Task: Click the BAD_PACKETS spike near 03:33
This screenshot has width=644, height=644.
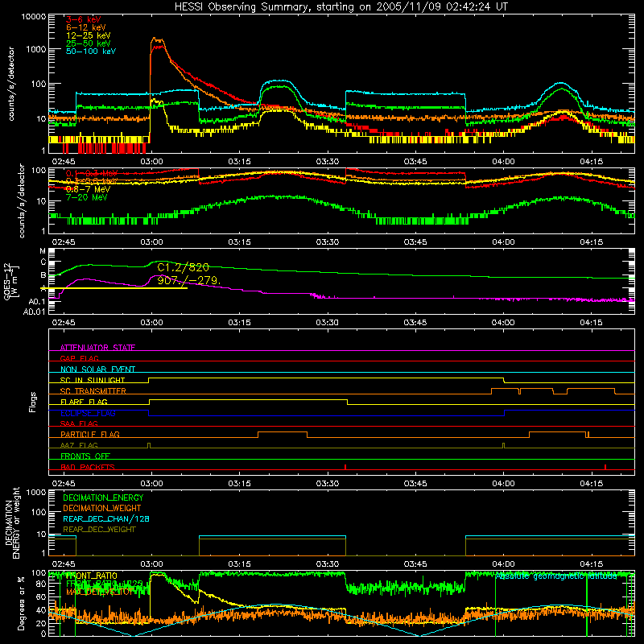Action: (x=345, y=467)
